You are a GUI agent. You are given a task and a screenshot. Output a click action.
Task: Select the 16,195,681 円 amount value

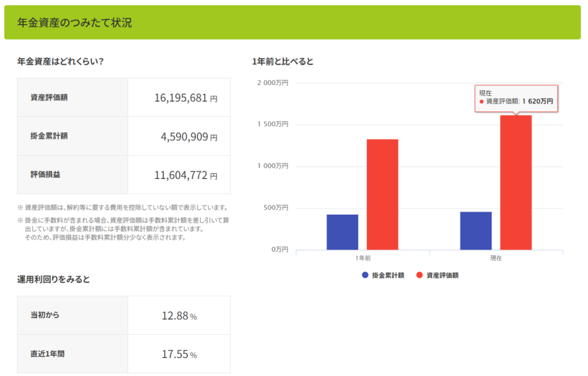[x=185, y=98]
